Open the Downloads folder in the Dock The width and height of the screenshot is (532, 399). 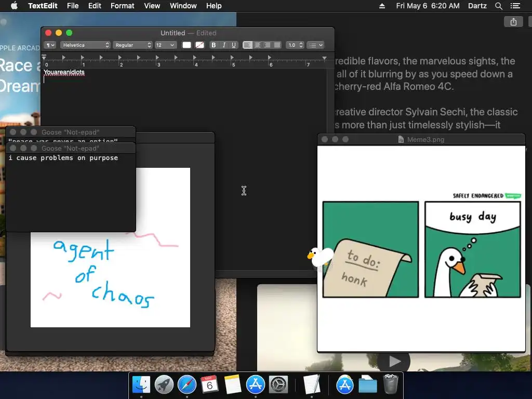click(x=368, y=385)
